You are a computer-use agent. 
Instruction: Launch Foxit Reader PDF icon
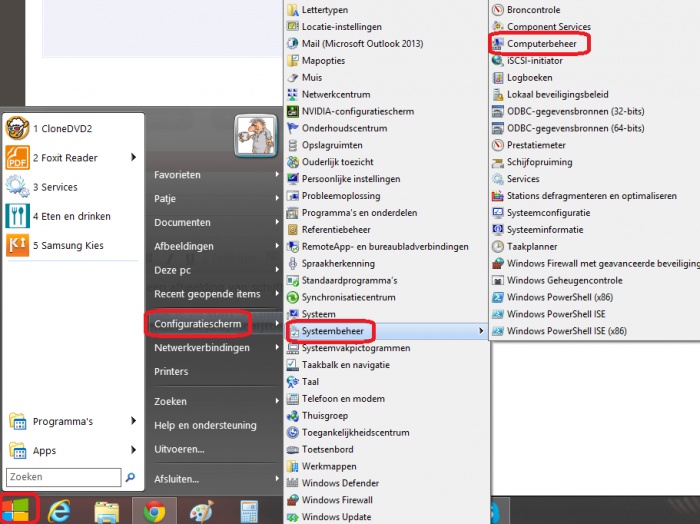click(x=17, y=158)
